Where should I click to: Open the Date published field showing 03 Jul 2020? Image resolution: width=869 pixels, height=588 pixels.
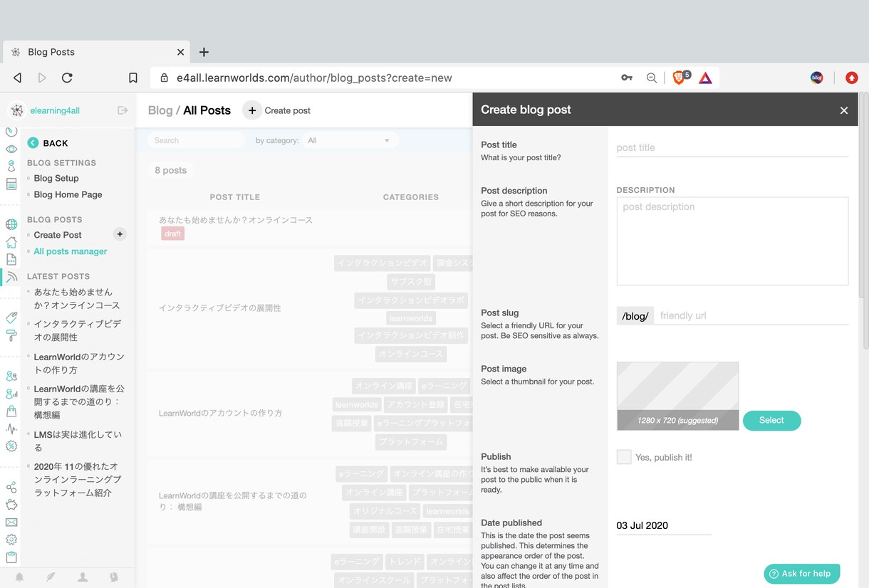click(664, 525)
